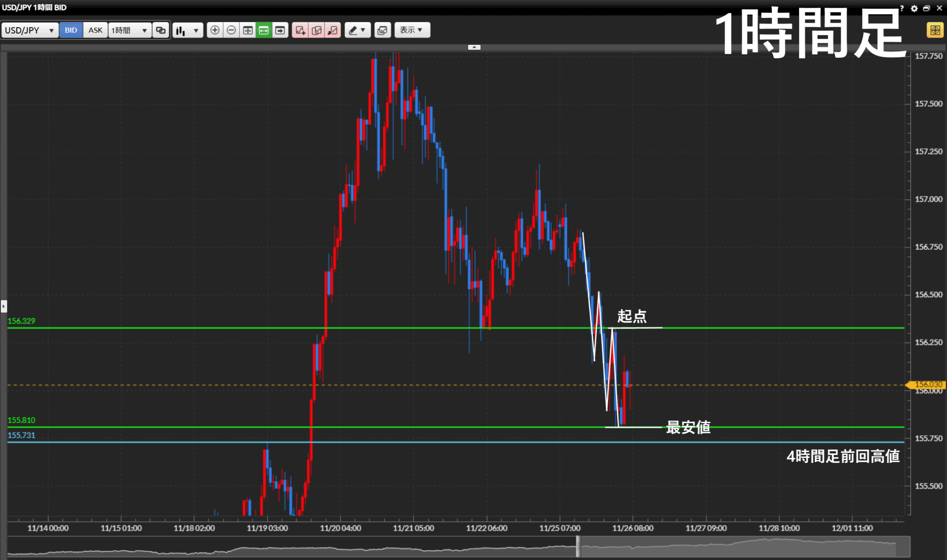Click the add new chart icon
The height and width of the screenshot is (560, 947).
[300, 30]
